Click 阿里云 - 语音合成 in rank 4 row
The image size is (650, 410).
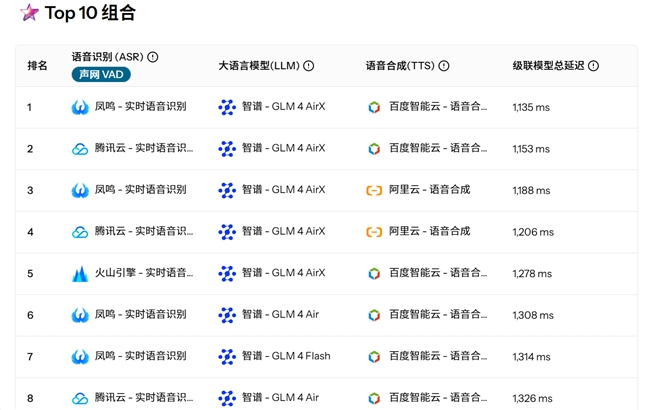click(429, 231)
